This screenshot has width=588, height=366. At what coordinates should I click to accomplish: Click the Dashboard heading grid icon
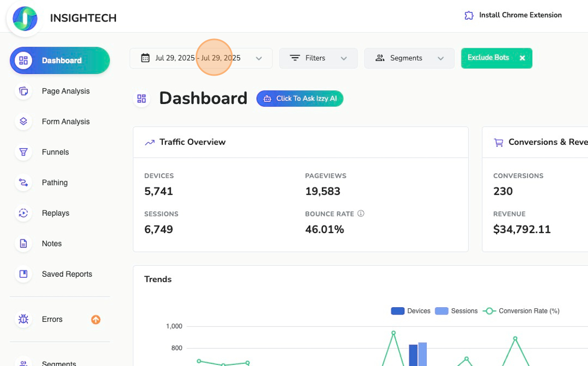[141, 99]
